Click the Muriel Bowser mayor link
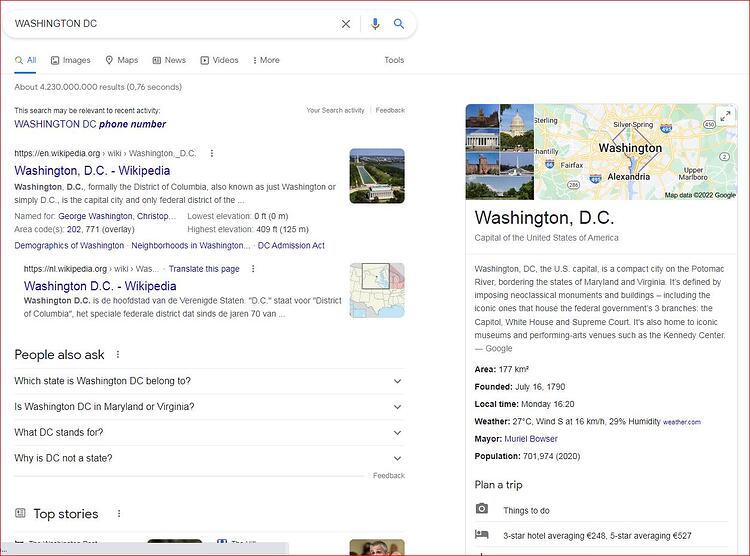 click(x=531, y=439)
